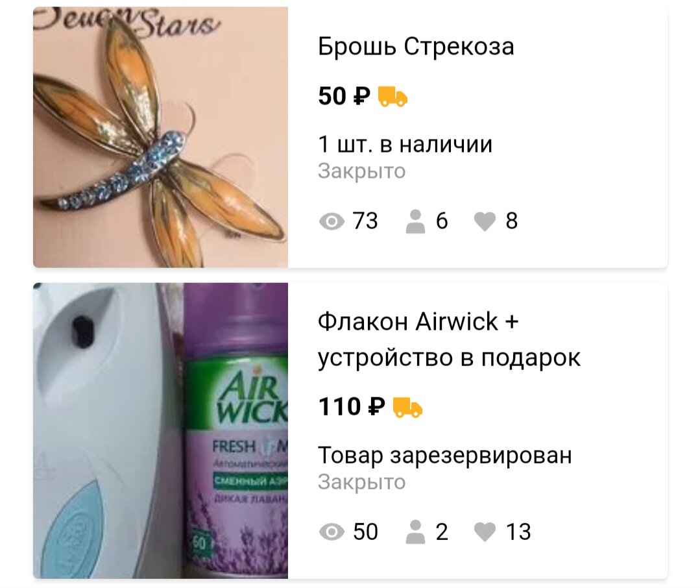Screen dimensions: 700x588
Task: Click the 110 ₽ price label
Action: [352, 407]
